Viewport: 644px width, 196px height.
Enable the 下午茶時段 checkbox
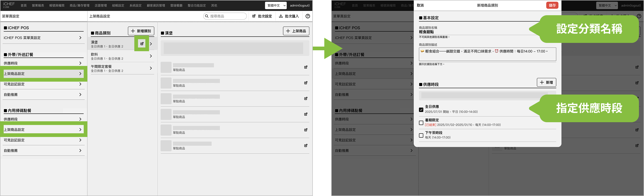point(421,135)
